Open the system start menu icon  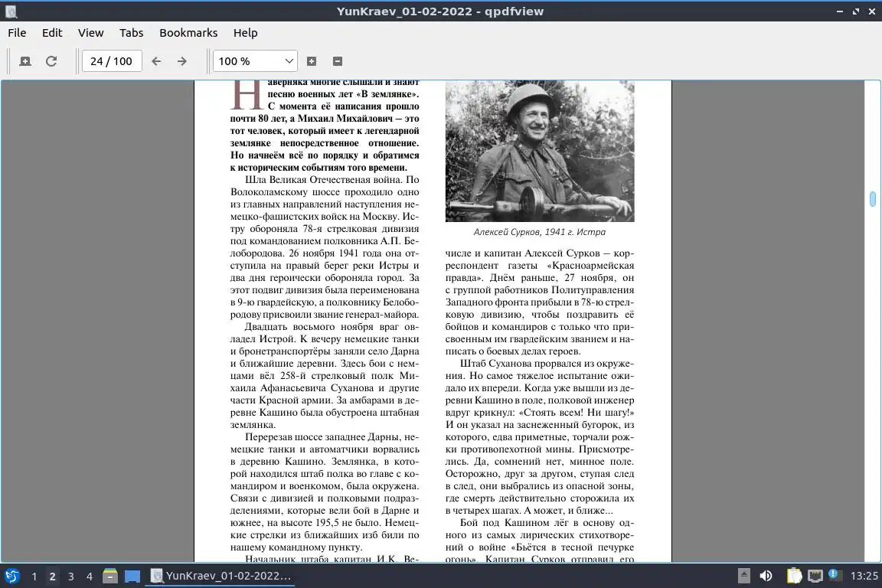(x=11, y=576)
